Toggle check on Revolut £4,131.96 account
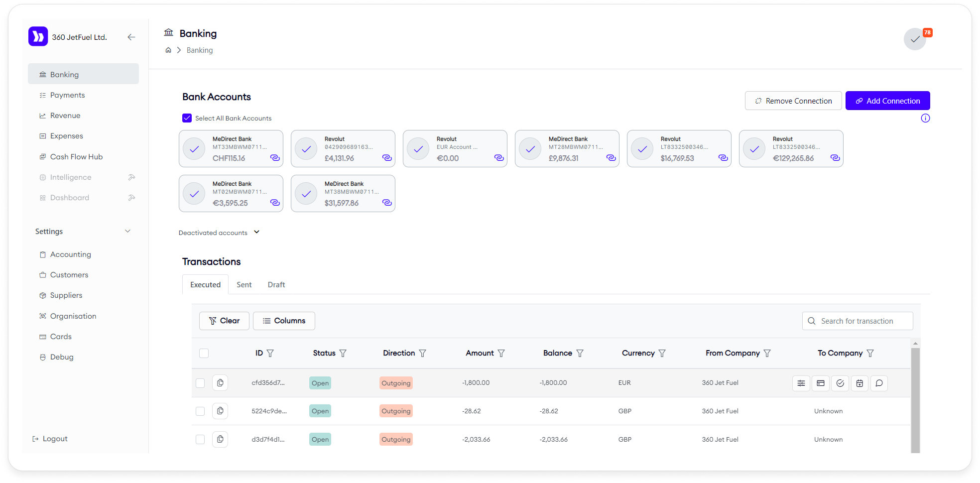 (x=306, y=149)
